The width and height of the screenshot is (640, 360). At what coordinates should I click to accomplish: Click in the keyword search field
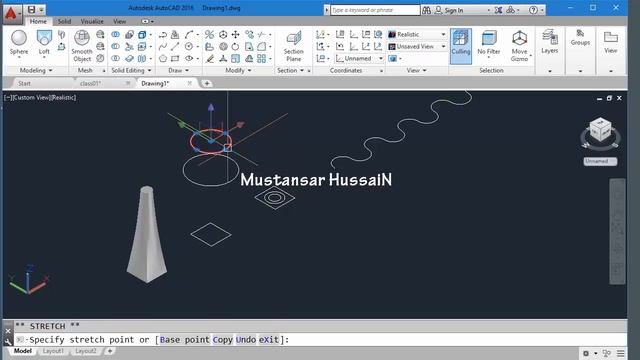375,10
